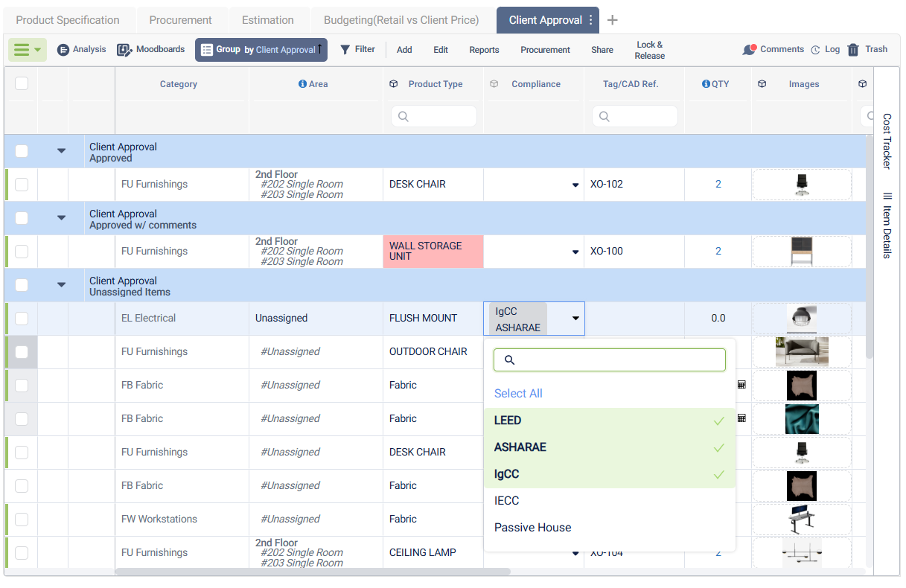906x588 pixels.
Task: Open Client Approval tab options menu
Action: tap(591, 21)
